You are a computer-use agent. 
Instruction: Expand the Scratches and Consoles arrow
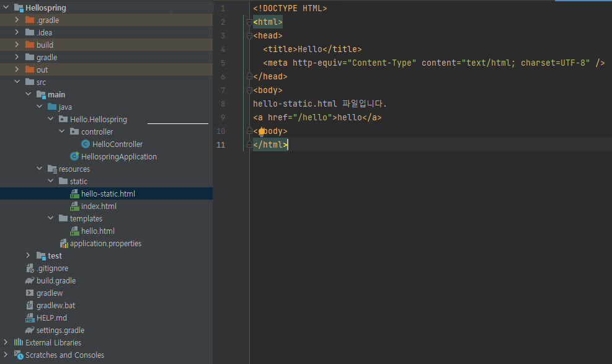pos(6,355)
